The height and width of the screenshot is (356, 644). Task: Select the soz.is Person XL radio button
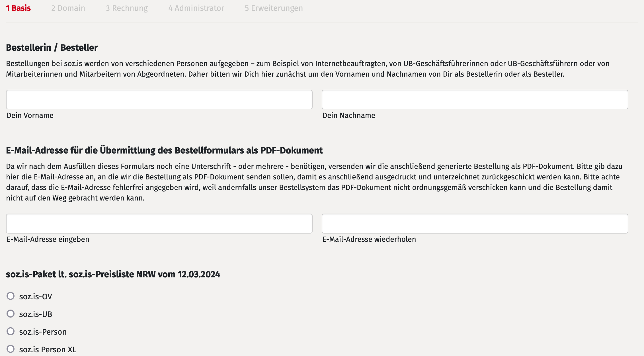[11, 349]
